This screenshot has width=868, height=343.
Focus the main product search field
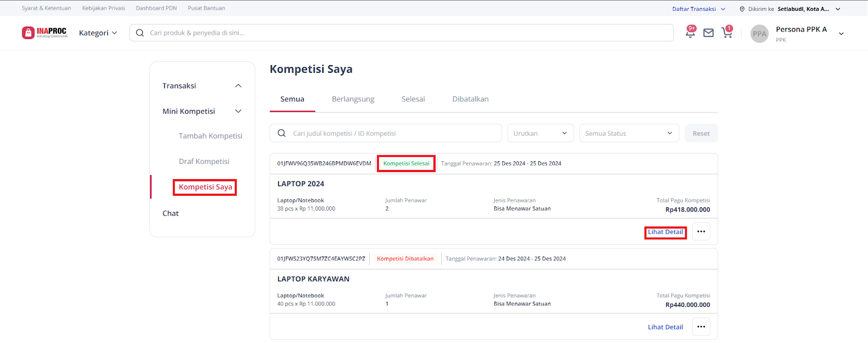tap(401, 33)
